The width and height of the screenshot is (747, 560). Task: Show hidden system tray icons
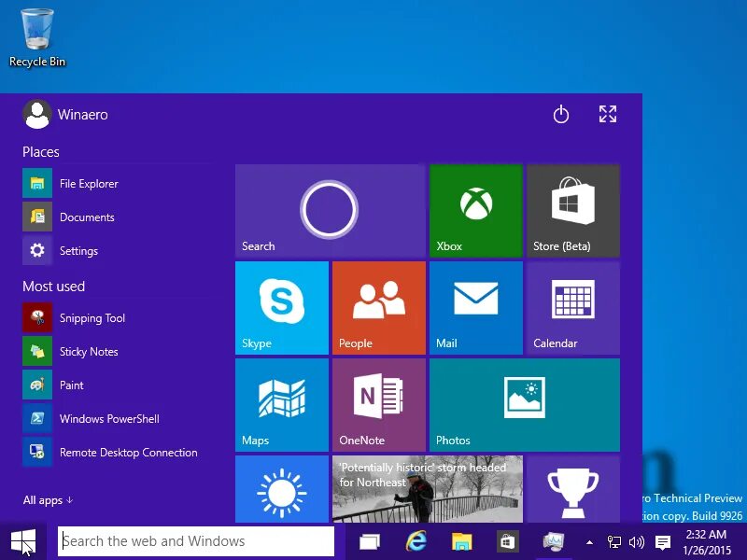pyautogui.click(x=589, y=541)
